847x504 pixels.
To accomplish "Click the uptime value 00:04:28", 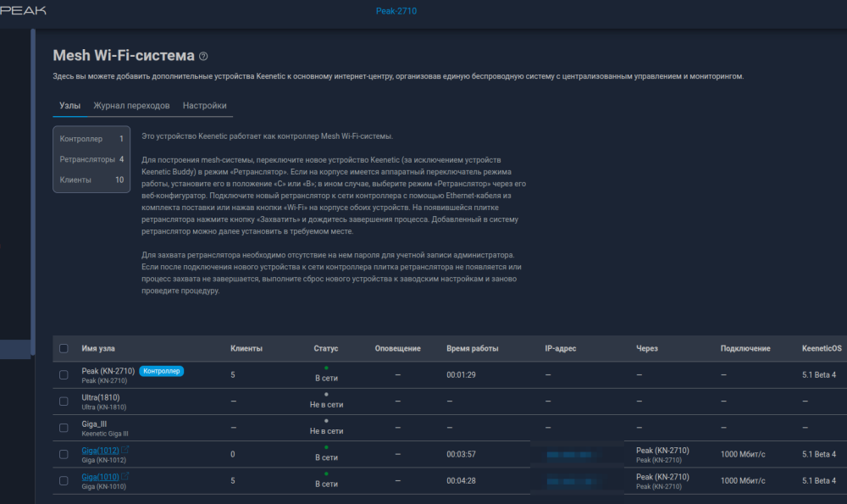I will pos(461,481).
